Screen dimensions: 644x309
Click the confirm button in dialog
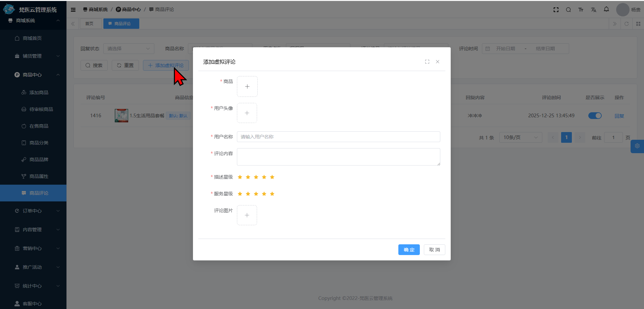click(x=408, y=250)
